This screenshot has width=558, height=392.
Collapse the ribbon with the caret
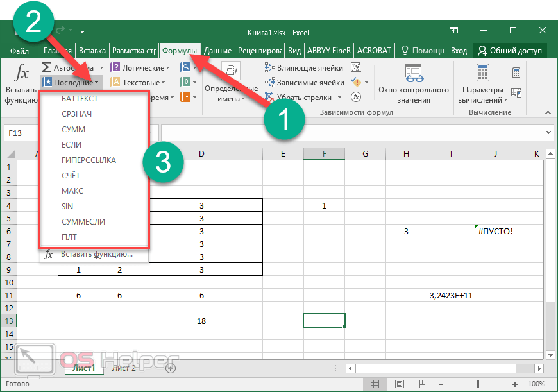(548, 112)
